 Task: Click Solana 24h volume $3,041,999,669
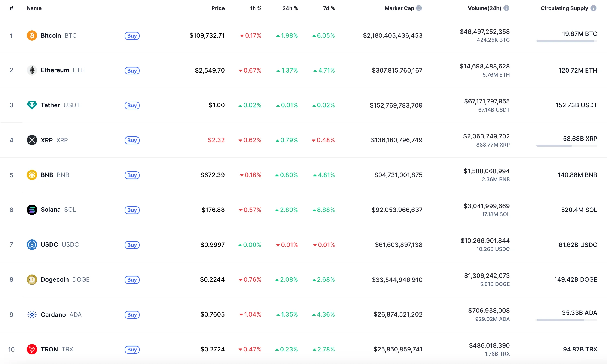[487, 206]
